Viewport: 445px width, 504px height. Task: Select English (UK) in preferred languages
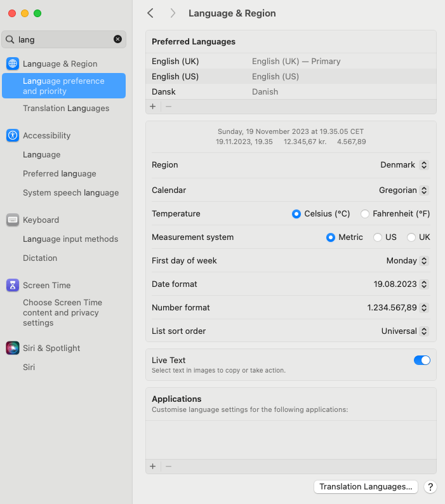291,61
